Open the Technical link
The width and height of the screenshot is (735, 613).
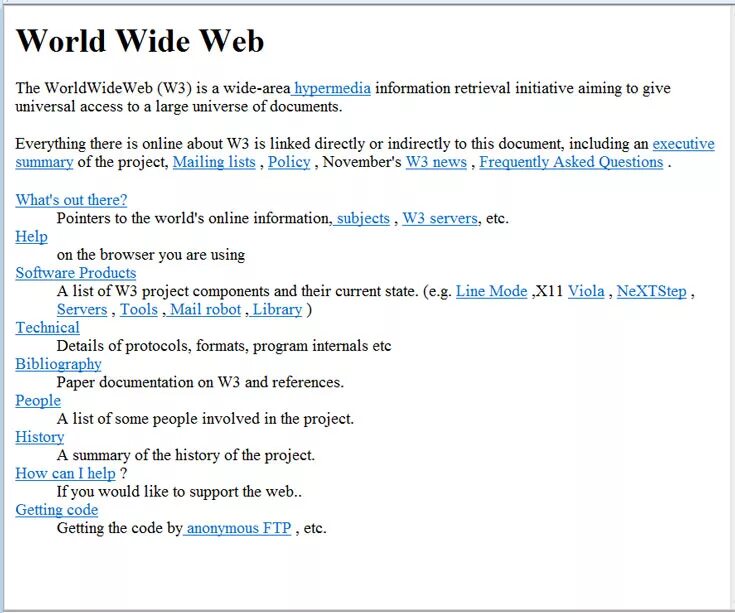tap(47, 328)
